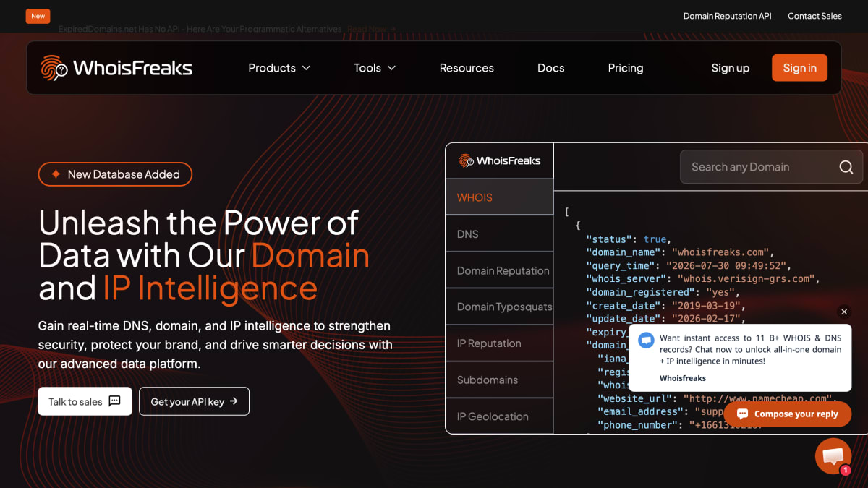Go to the Pricing page
Image resolution: width=868 pixels, height=488 pixels.
click(x=626, y=68)
